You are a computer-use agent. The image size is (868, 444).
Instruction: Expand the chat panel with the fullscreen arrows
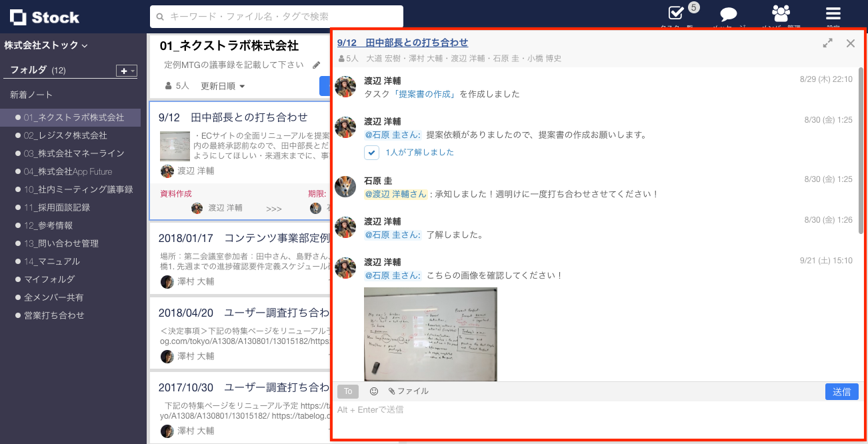click(x=827, y=42)
